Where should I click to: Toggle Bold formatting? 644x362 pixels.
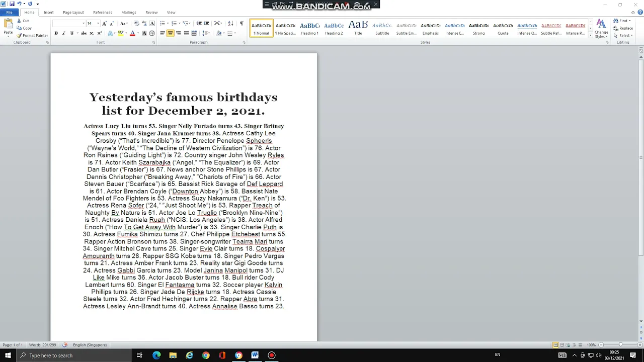pyautogui.click(x=56, y=33)
